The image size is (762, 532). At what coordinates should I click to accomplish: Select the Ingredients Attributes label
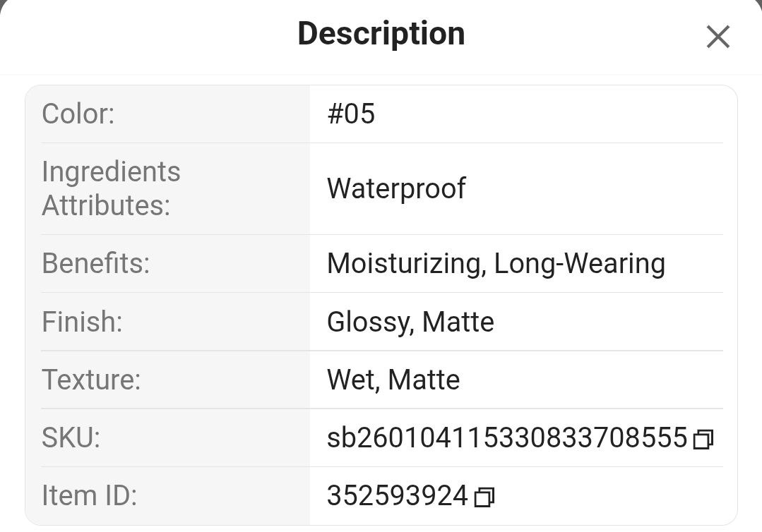[x=111, y=188]
